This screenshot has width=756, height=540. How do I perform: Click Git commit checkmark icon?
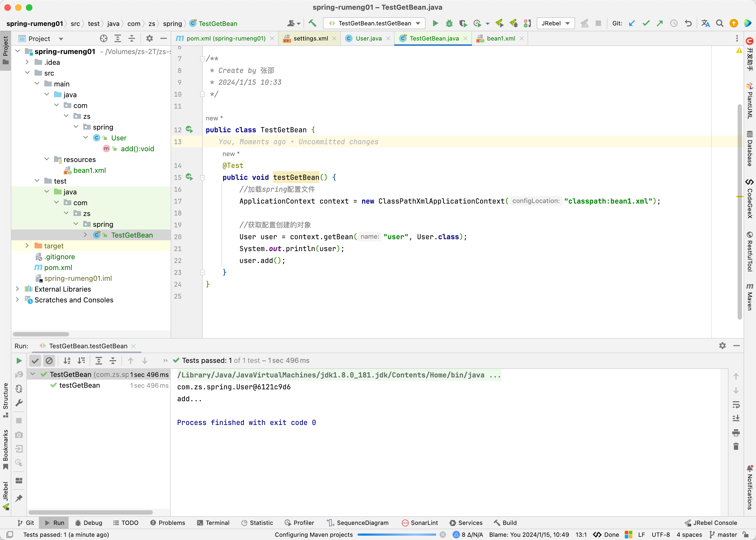646,23
